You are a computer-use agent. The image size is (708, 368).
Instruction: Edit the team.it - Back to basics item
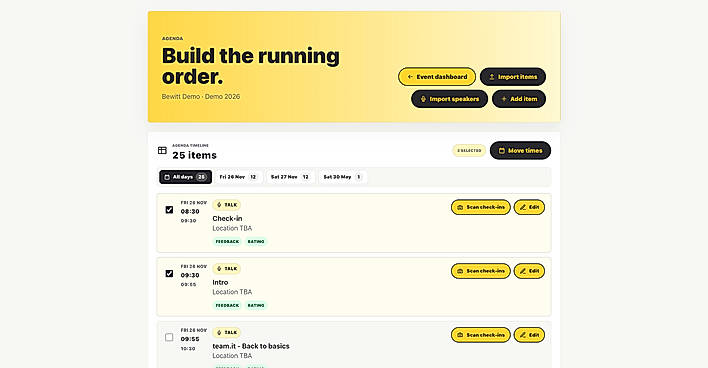(529, 335)
